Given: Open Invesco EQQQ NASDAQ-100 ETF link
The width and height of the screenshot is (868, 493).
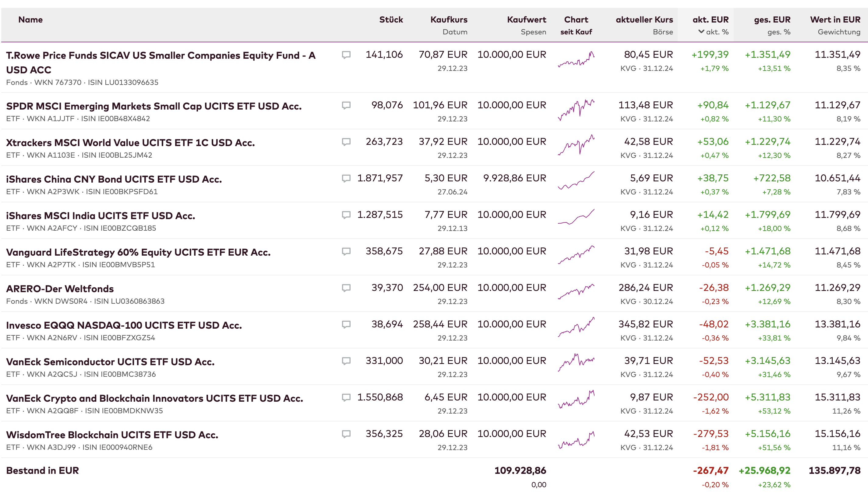Looking at the screenshot, I should (x=124, y=325).
